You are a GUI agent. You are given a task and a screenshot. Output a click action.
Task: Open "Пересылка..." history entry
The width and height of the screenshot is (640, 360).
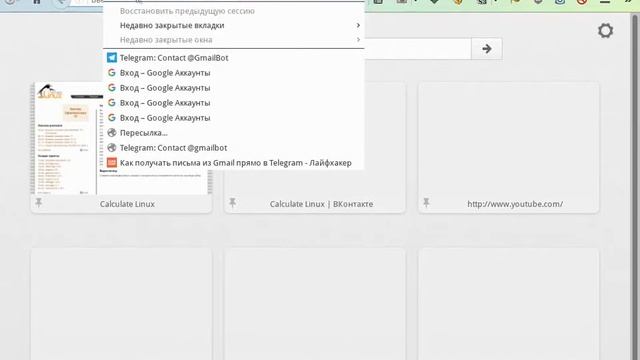coord(234,133)
